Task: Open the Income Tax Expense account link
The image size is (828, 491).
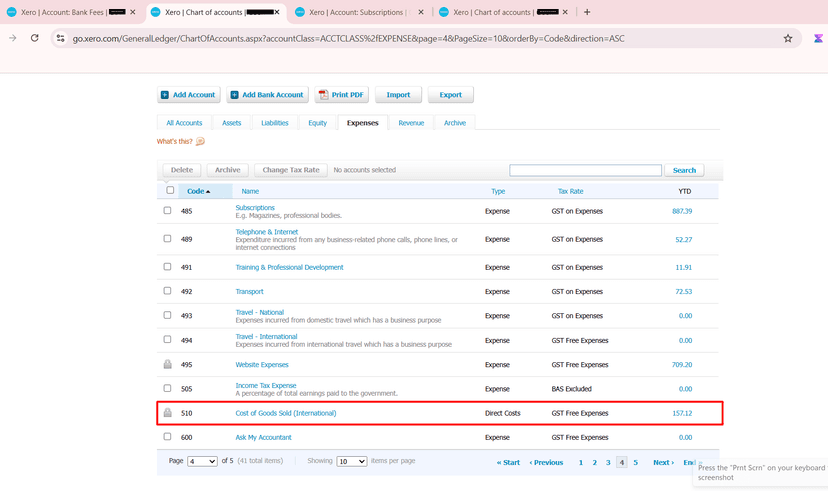Action: (x=266, y=385)
